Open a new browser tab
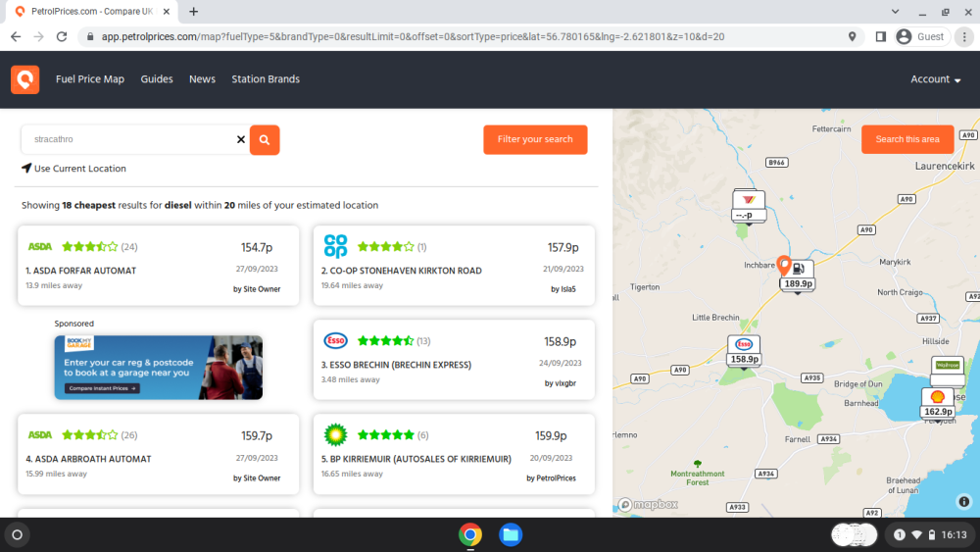The height and width of the screenshot is (552, 980). click(x=194, y=11)
